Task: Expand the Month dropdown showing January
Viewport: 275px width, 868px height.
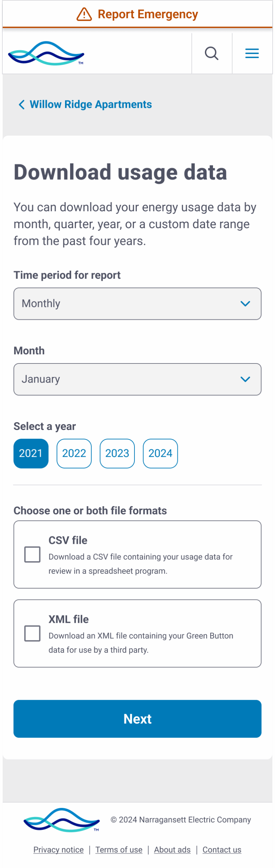Action: coord(137,379)
